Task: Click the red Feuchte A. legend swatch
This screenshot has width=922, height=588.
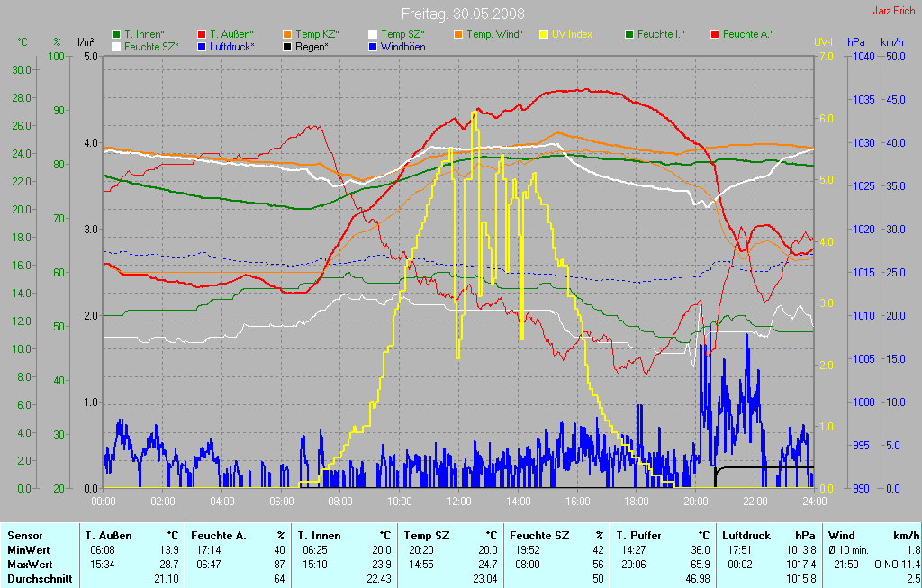Action: [715, 35]
